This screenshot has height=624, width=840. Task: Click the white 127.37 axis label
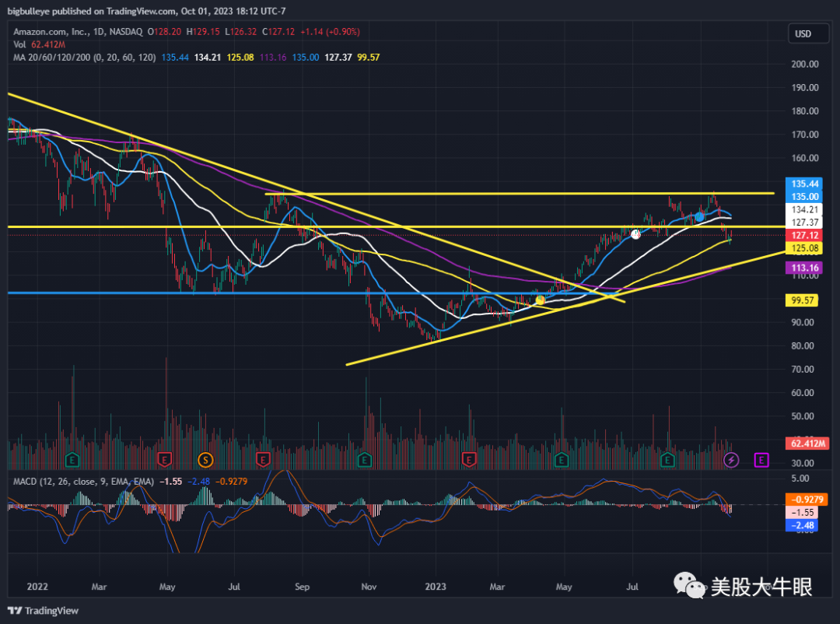click(x=803, y=223)
